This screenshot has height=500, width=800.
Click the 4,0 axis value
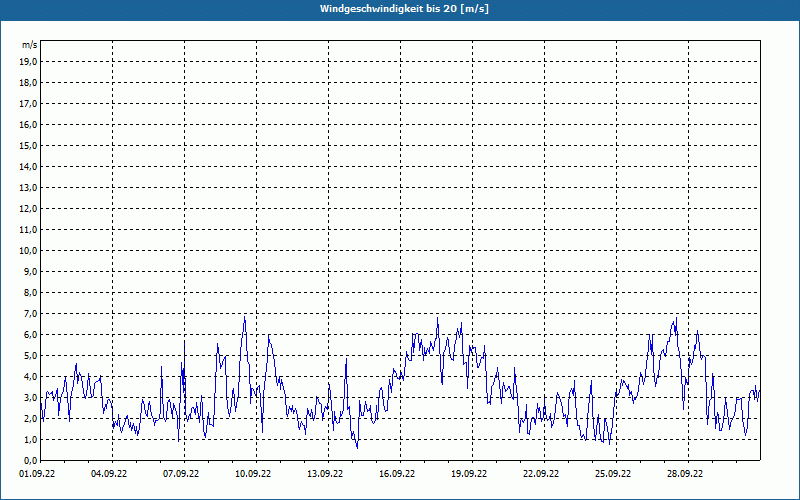(31, 377)
